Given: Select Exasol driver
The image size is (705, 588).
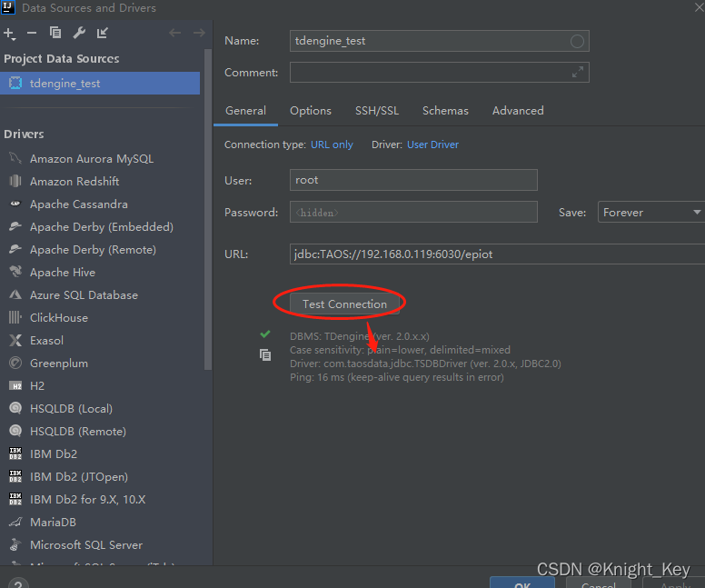Looking at the screenshot, I should pyautogui.click(x=46, y=341).
